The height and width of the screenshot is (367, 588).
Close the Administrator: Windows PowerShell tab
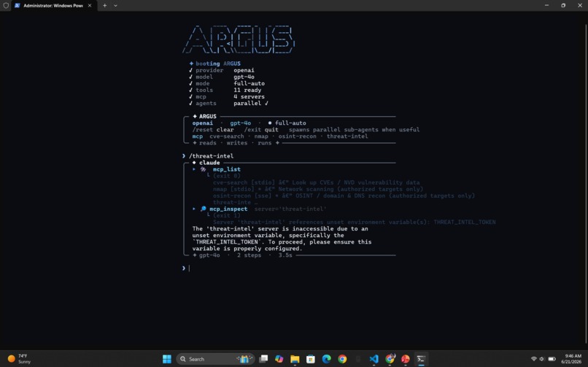(90, 6)
